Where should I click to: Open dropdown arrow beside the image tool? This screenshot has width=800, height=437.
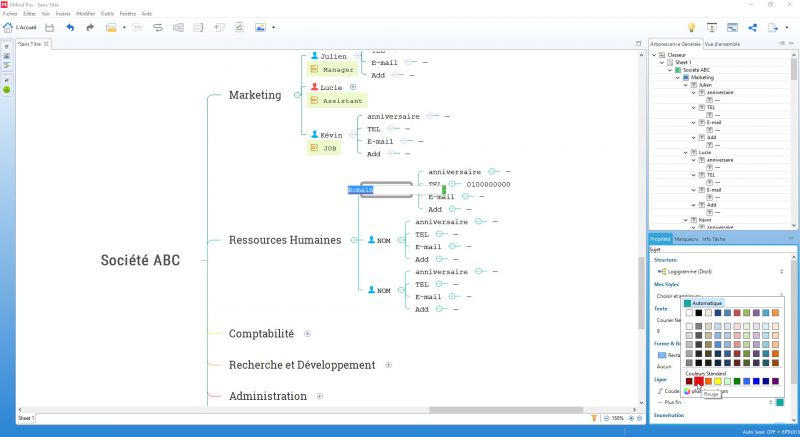coord(273,28)
